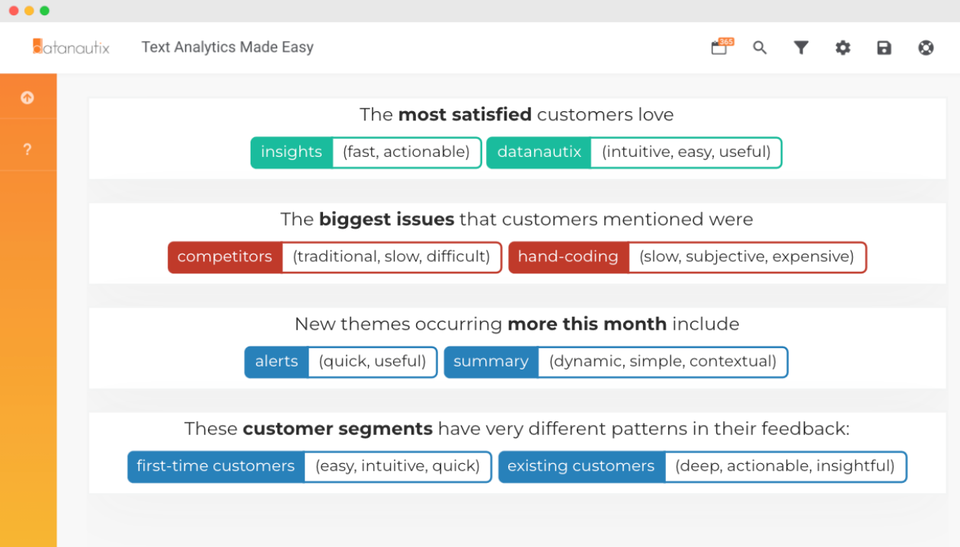Viewport: 960px width, 547px height.
Task: Open the question mark help in sidebar
Action: 27,149
